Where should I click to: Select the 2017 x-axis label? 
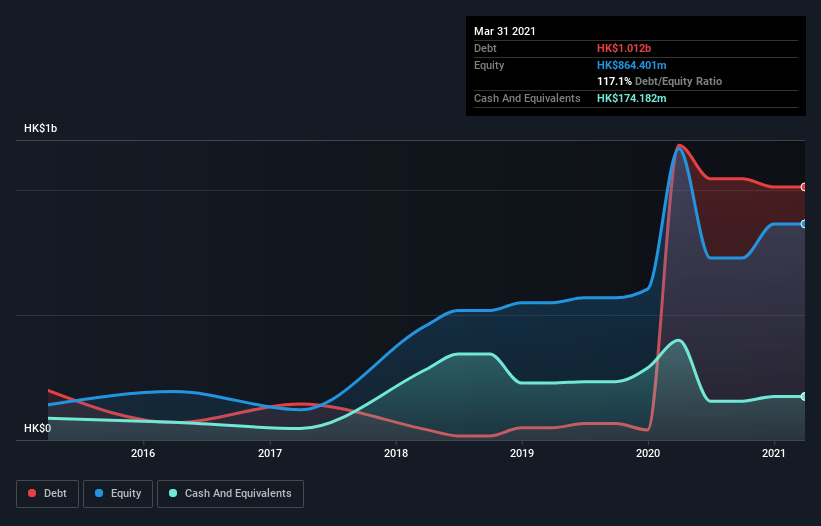270,453
